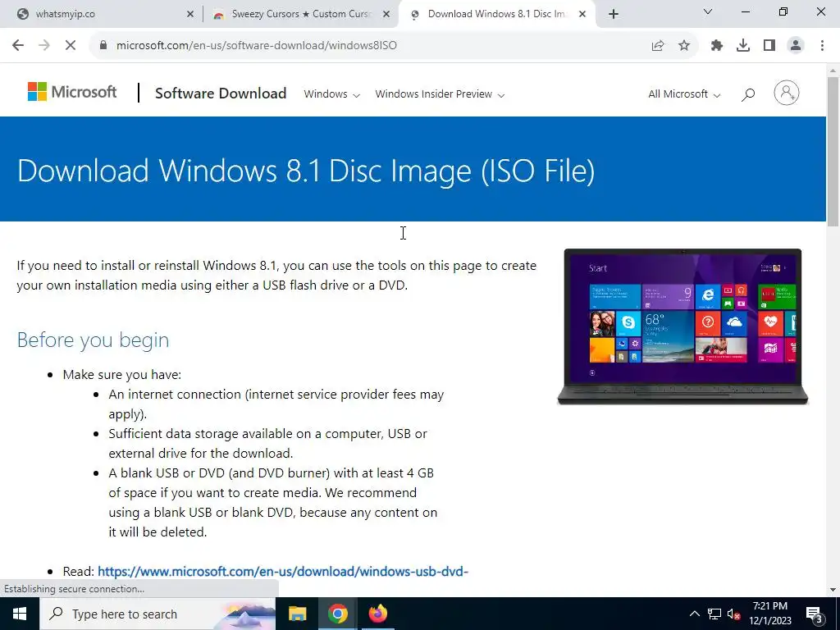This screenshot has width=840, height=630.
Task: Bookmark this page with the star
Action: coord(684,46)
